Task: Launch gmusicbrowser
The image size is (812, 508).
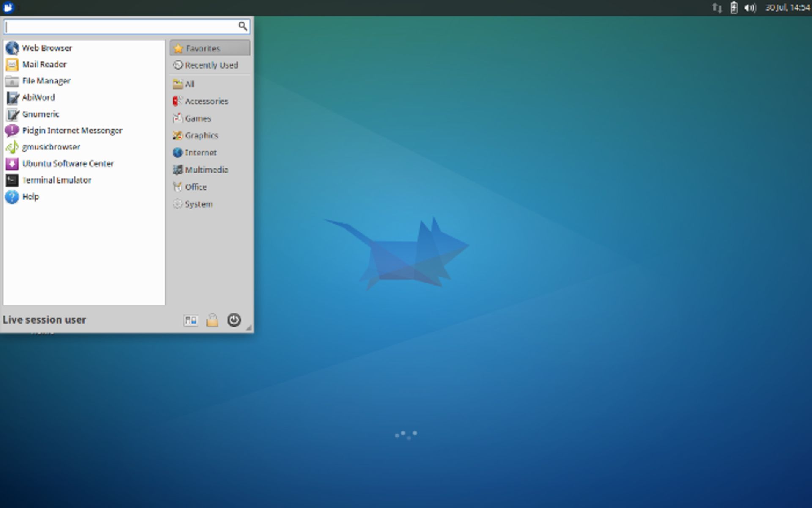Action: pyautogui.click(x=51, y=147)
